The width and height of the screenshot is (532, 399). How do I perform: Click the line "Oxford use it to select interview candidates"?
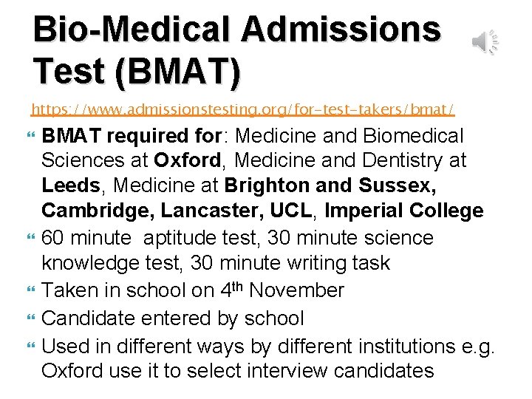click(x=237, y=369)
